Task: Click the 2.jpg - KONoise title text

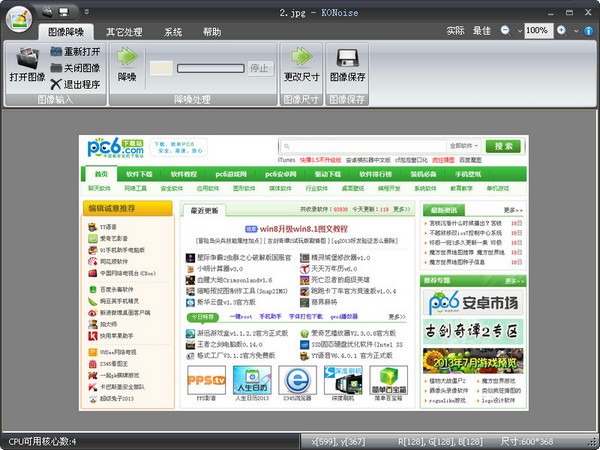Action: (318, 12)
